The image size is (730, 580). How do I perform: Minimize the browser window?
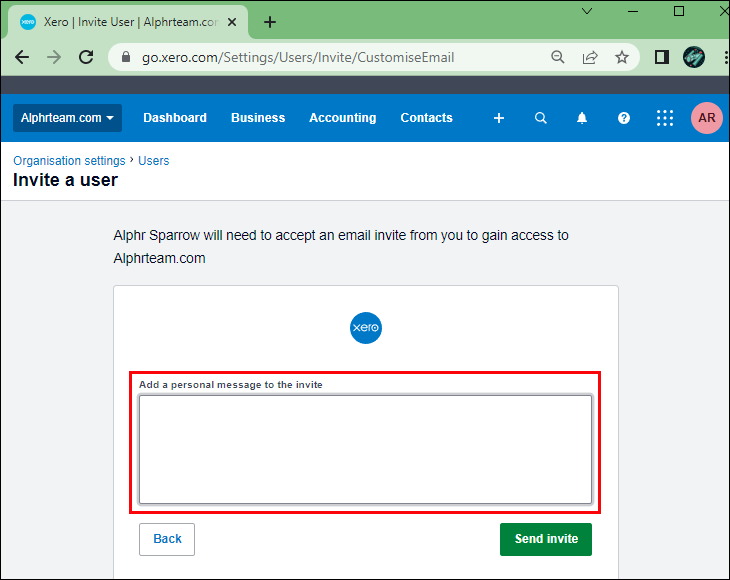(633, 11)
